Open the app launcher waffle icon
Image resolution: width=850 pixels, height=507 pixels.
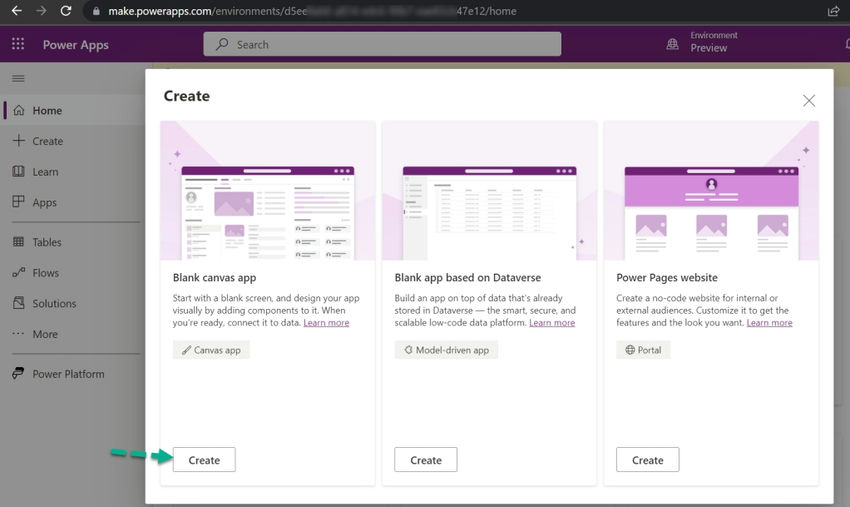tap(18, 44)
